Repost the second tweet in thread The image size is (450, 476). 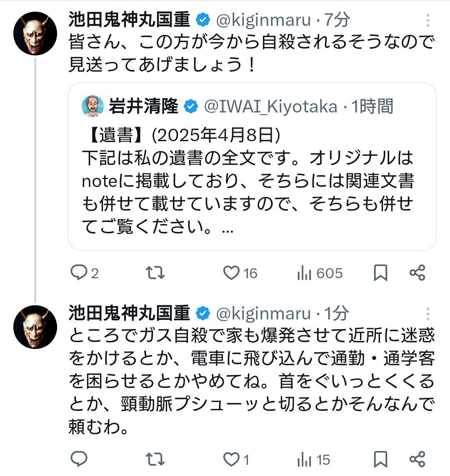click(155, 459)
